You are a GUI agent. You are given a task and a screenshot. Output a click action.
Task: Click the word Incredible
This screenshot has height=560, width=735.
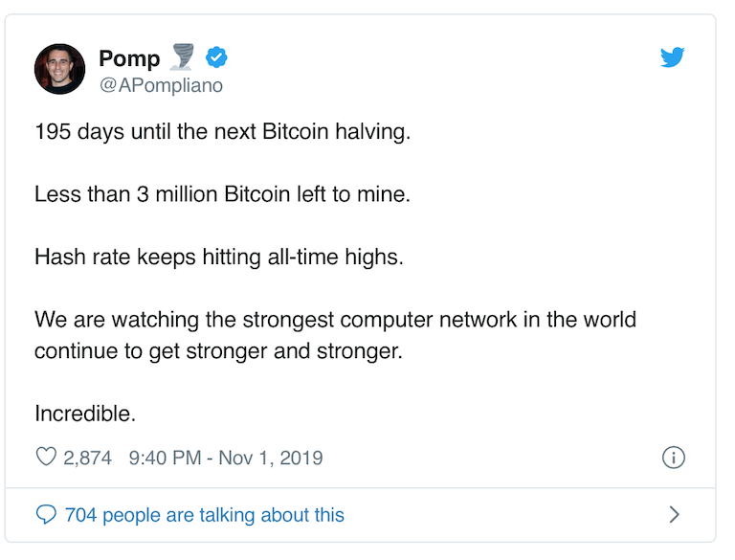[x=85, y=414]
